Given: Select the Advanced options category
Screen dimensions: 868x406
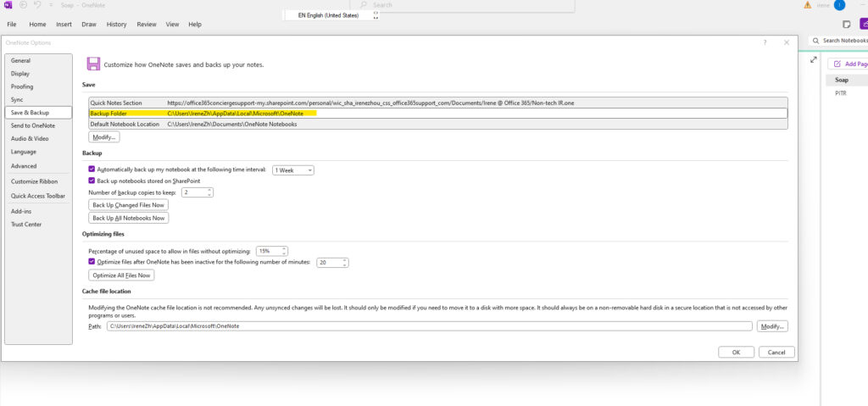Looking at the screenshot, I should pos(38,166).
